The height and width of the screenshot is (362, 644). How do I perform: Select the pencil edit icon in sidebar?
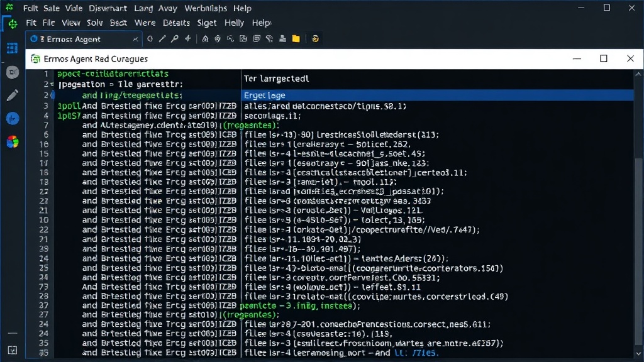click(x=13, y=96)
